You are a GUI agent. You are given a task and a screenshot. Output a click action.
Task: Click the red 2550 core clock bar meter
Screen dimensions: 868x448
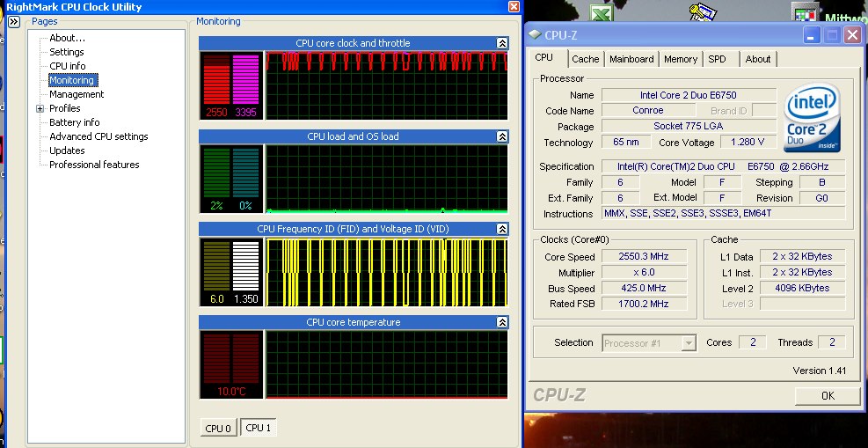pyautogui.click(x=216, y=79)
